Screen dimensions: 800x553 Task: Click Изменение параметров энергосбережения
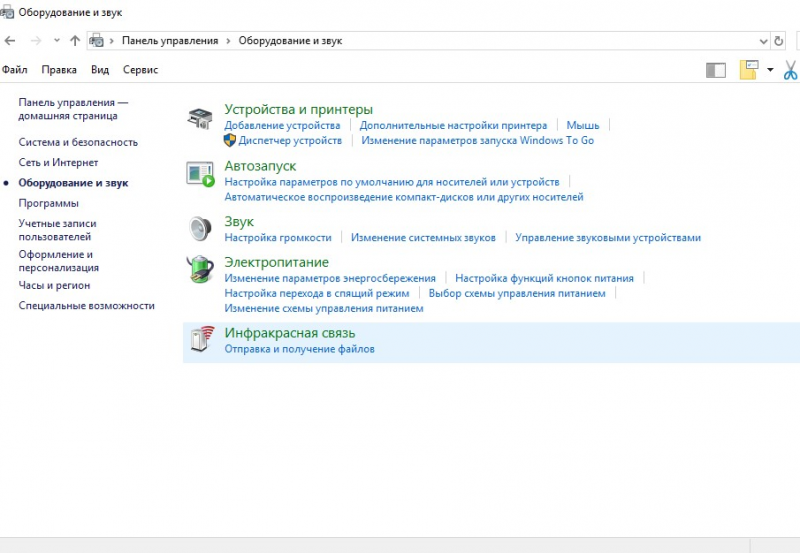[330, 278]
